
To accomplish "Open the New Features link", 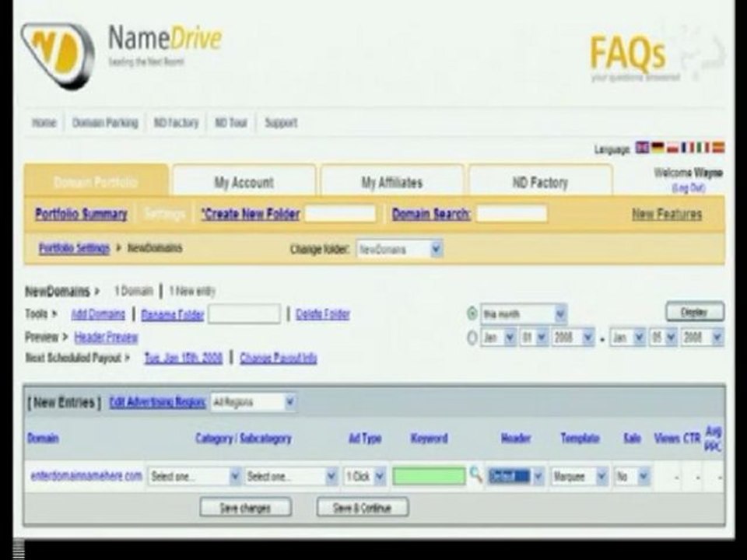I will point(667,214).
